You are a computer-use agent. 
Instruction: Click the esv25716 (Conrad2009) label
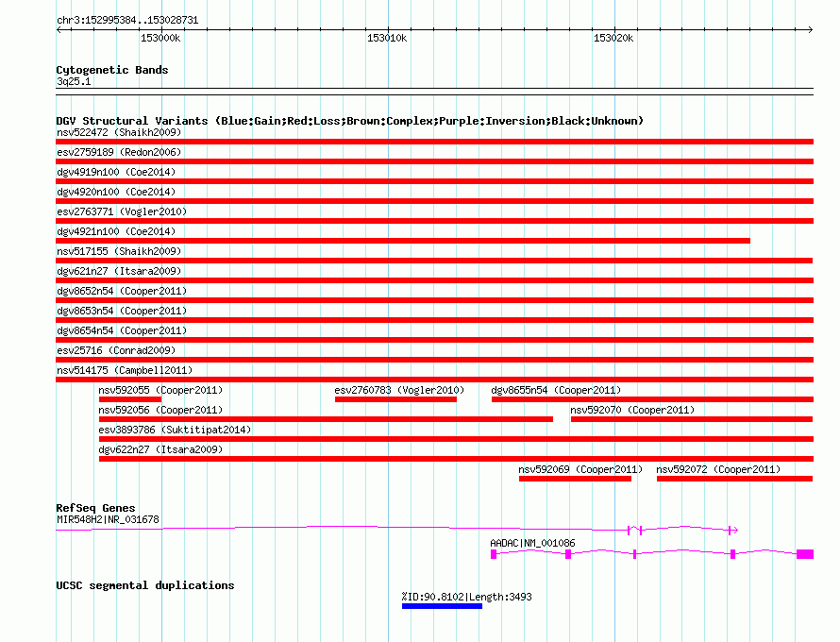coord(116,350)
